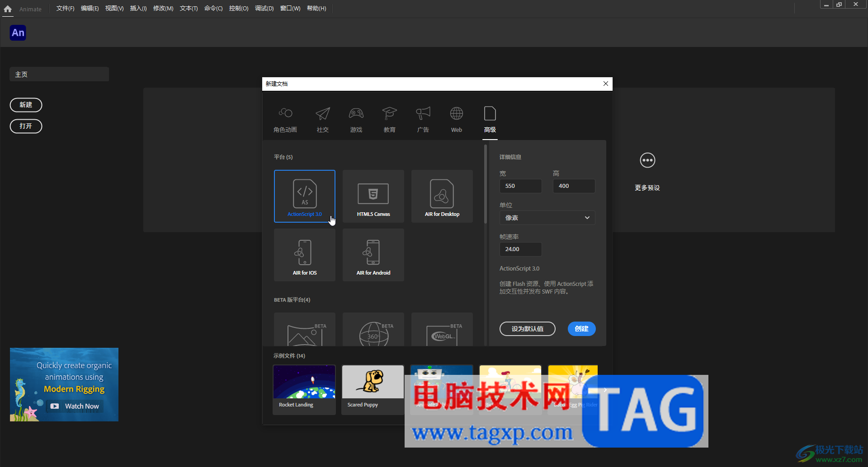
Task: Select the BETA 360 VR platform tile
Action: tap(373, 329)
